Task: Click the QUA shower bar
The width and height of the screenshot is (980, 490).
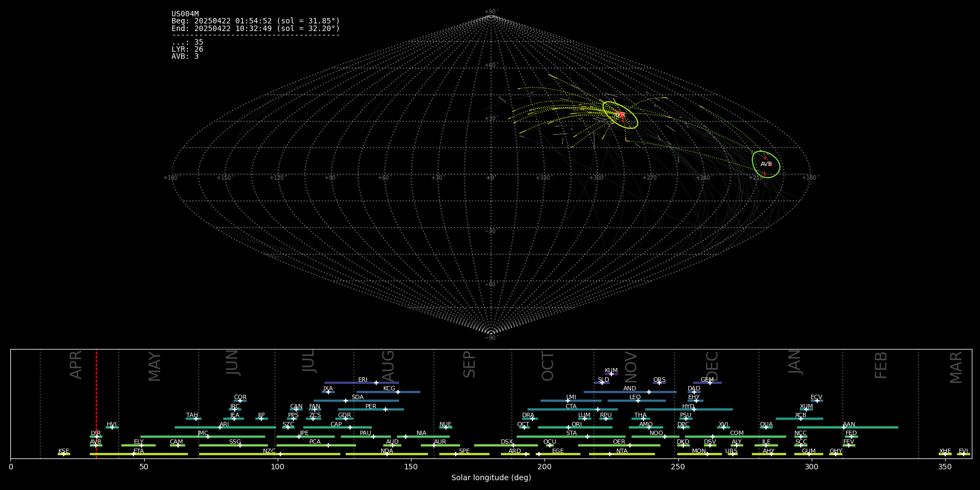Action: pyautogui.click(x=766, y=427)
